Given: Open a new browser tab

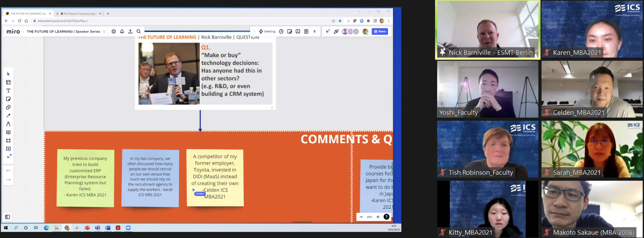Looking at the screenshot, I should pyautogui.click(x=108, y=14).
